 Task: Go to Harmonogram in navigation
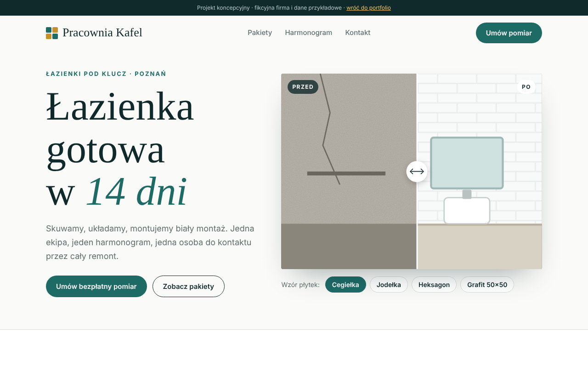point(309,33)
